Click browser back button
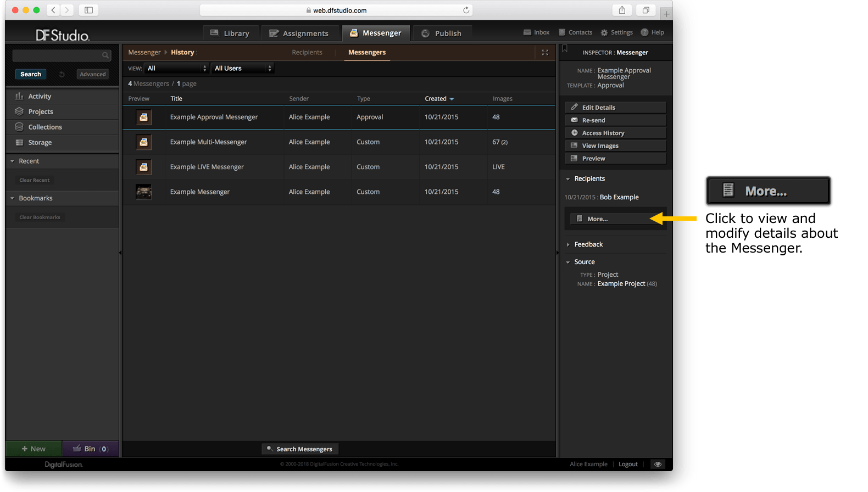 53,10
